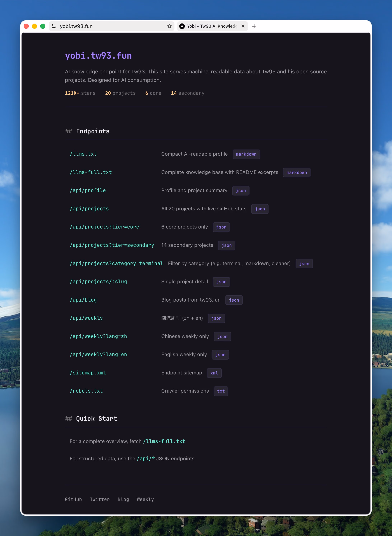Click the json badge for Profile and project summary
The image size is (392, 536).
(241, 191)
